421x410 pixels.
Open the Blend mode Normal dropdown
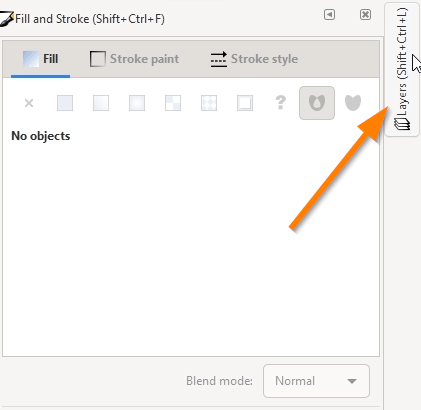[x=316, y=381]
